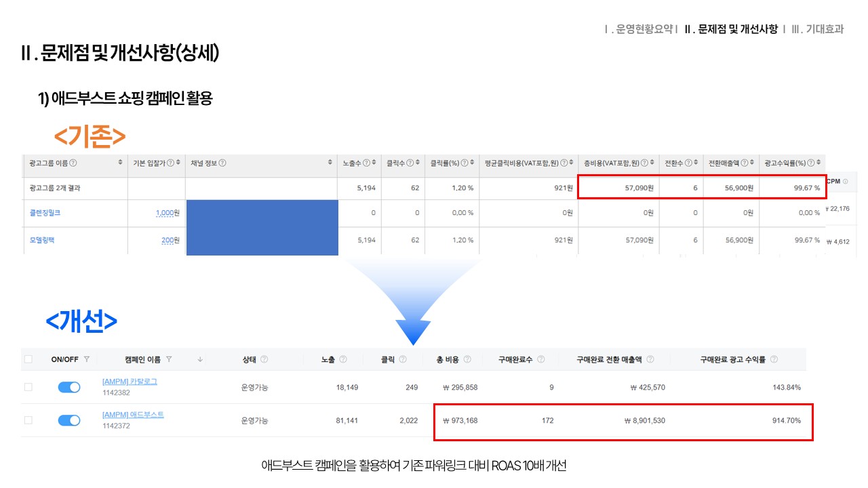Image resolution: width=868 pixels, height=488 pixels.
Task: Click help icon next to 구매완료 광고 수익률
Action: click(774, 359)
